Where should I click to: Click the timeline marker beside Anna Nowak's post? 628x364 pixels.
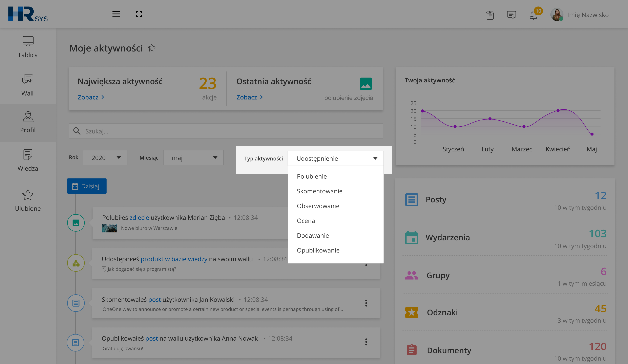76,343
